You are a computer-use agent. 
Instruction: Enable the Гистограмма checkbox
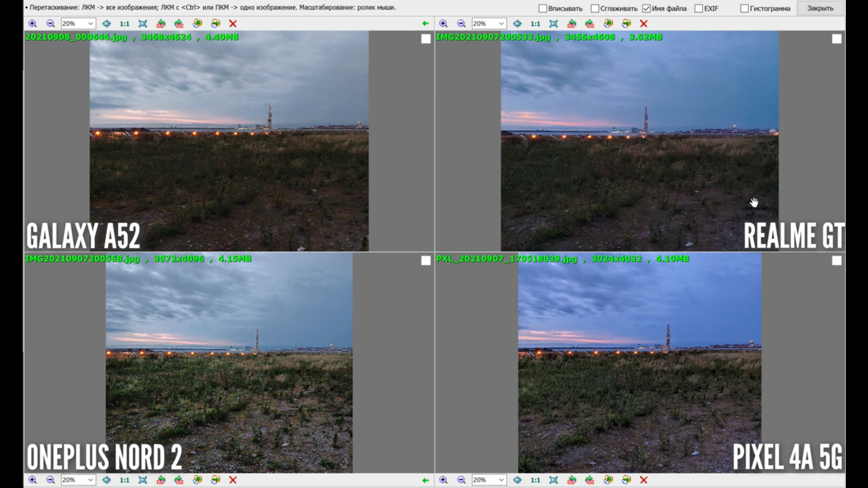745,9
